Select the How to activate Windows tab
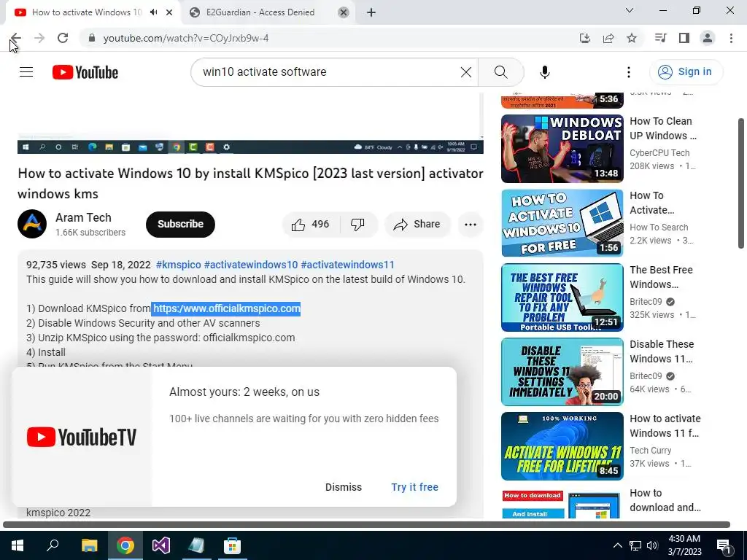This screenshot has height=560, width=747. (87, 12)
